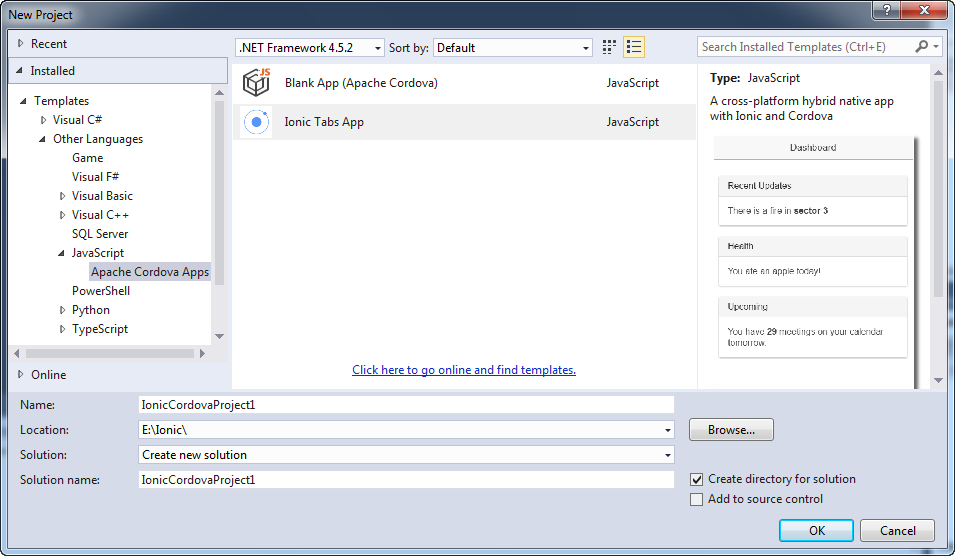Click the Installed label
Image resolution: width=955 pixels, height=556 pixels.
click(53, 71)
